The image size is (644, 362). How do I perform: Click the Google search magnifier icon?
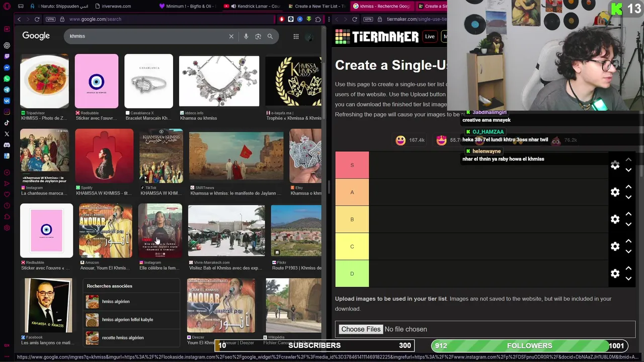pyautogui.click(x=270, y=36)
